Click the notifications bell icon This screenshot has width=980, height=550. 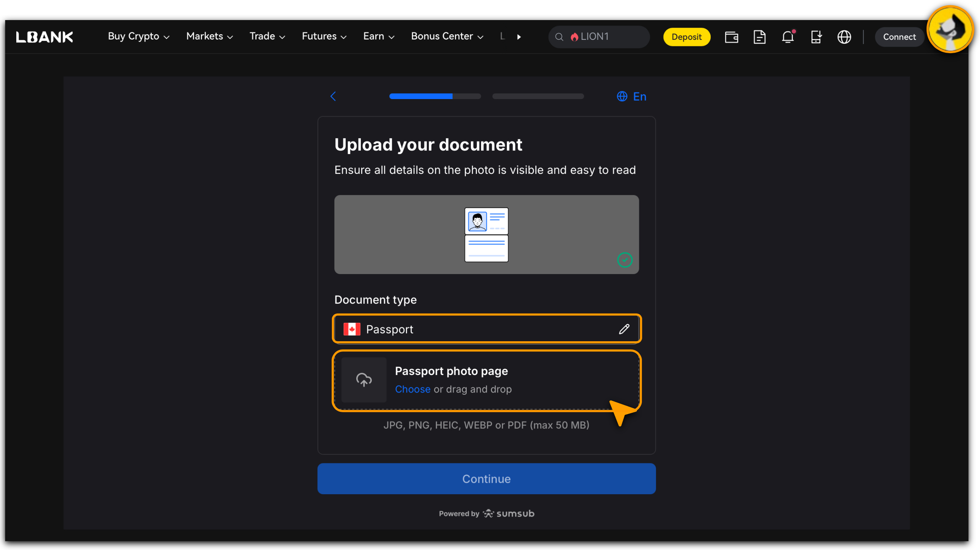coord(788,37)
